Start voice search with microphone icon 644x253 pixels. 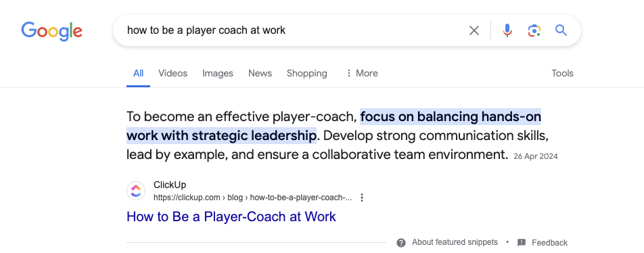507,30
